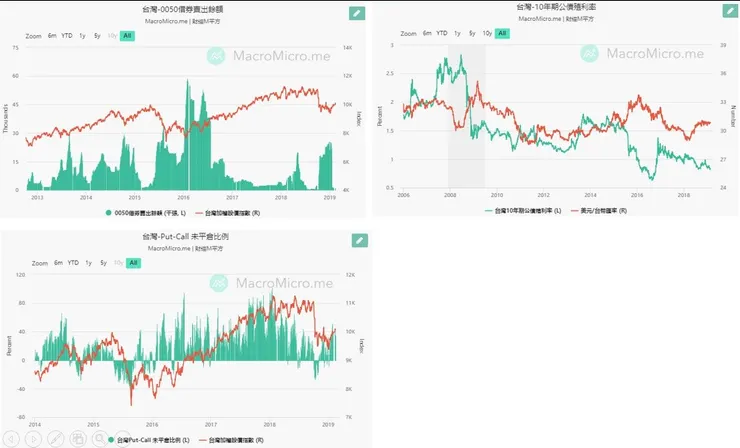This screenshot has height=448, width=740.
Task: Set 0050 chart zoom to 6m
Action: pos(52,35)
